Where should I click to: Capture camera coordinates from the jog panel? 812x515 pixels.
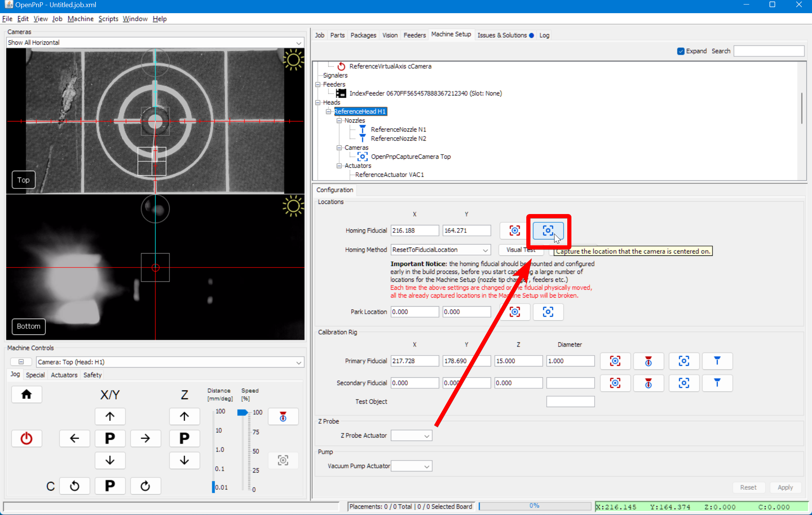pos(283,460)
